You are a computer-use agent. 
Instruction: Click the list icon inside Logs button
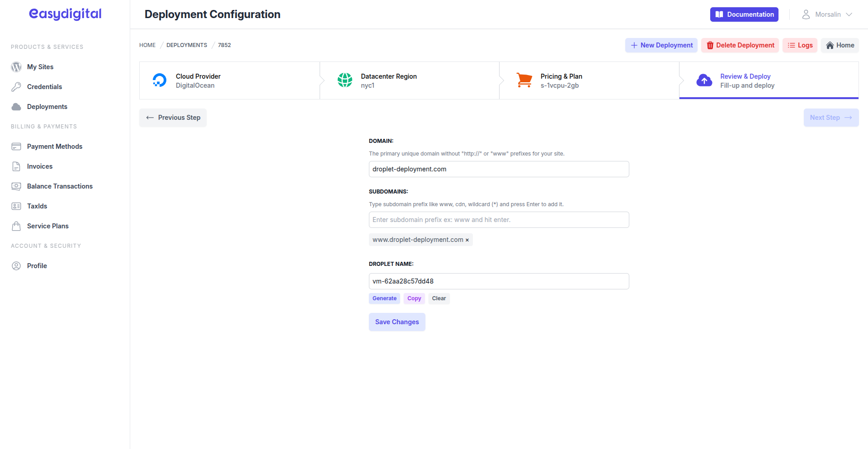point(790,45)
